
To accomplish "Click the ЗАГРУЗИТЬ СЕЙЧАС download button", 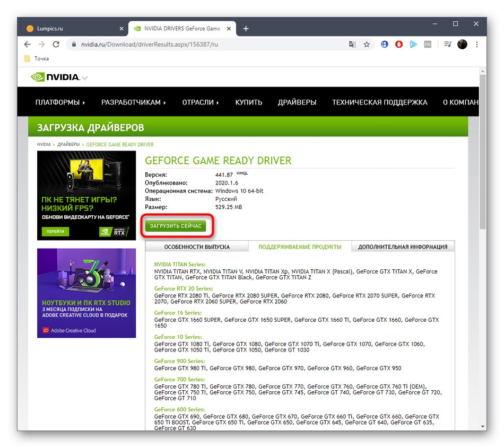I will [176, 226].
